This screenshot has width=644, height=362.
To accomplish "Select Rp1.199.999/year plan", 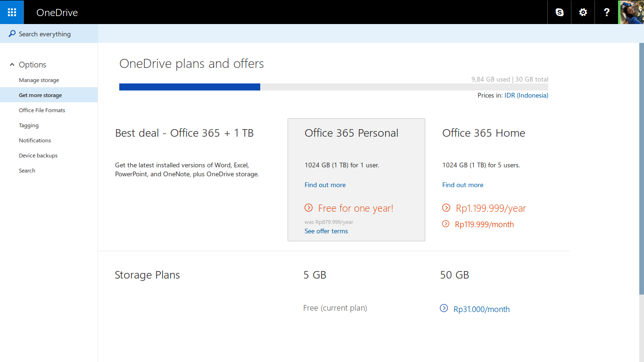I will point(491,208).
